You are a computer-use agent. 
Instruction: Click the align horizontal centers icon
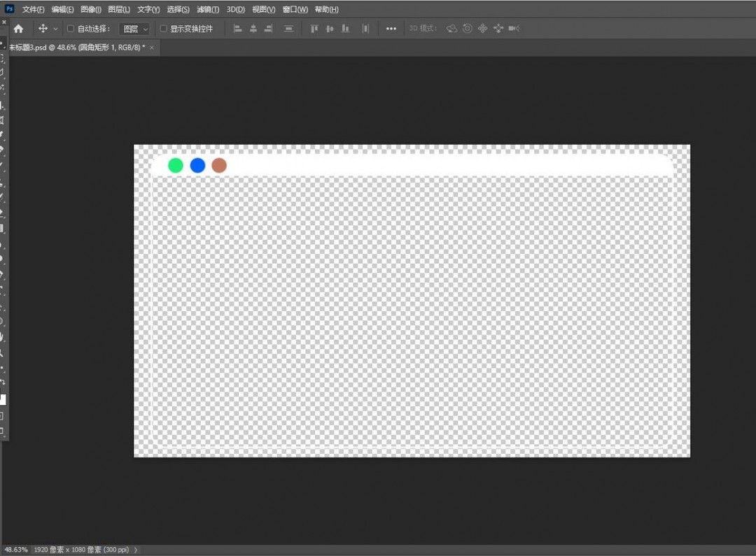tap(253, 29)
